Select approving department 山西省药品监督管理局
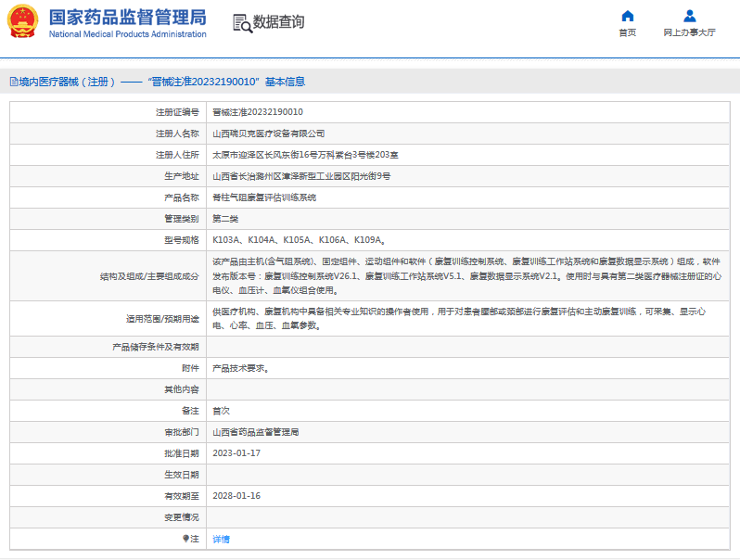 pyautogui.click(x=255, y=432)
